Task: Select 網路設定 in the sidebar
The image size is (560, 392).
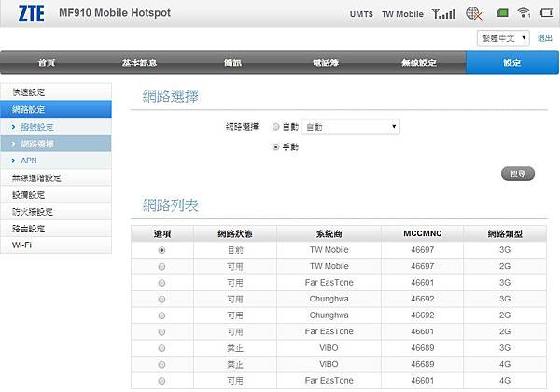Action: (56, 109)
